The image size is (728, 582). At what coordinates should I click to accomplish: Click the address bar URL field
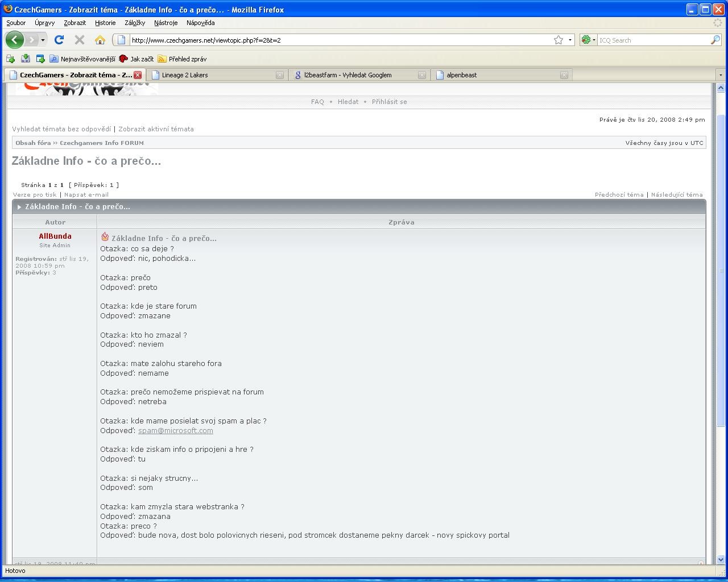[341, 40]
